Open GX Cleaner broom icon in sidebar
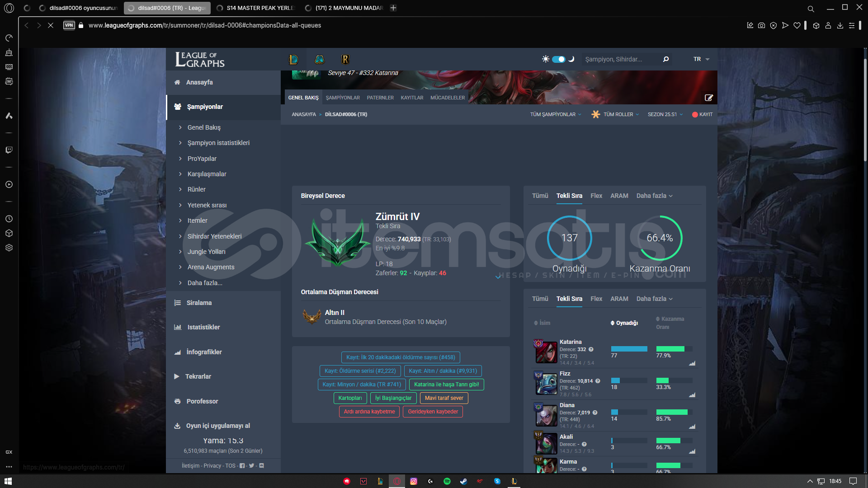 pos(9,52)
